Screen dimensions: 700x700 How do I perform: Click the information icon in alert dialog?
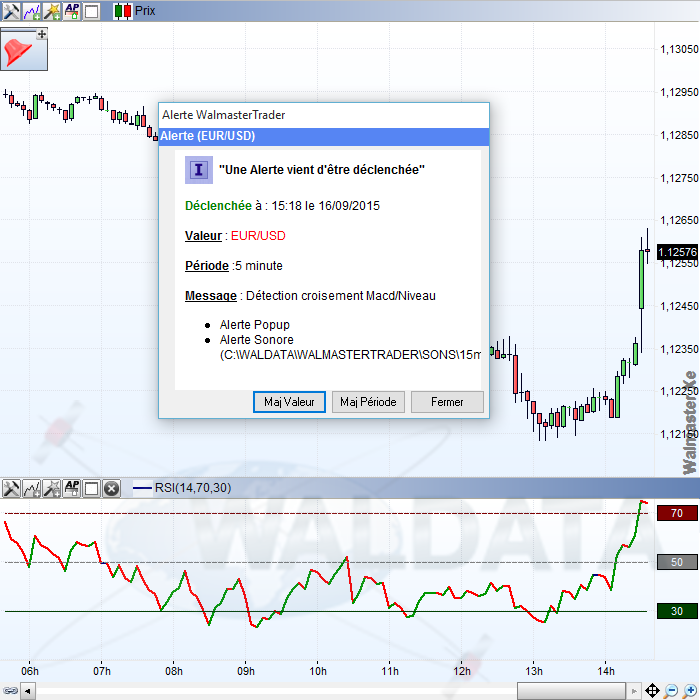tap(199, 170)
